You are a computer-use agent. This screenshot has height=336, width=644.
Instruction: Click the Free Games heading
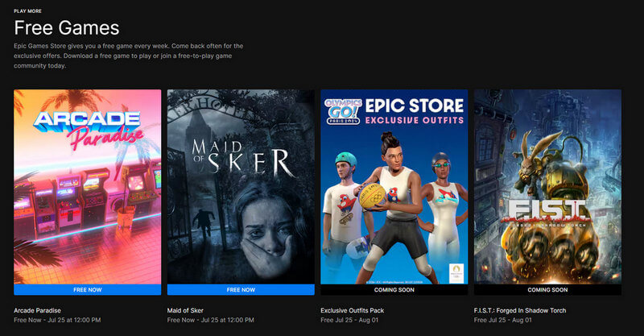click(67, 28)
